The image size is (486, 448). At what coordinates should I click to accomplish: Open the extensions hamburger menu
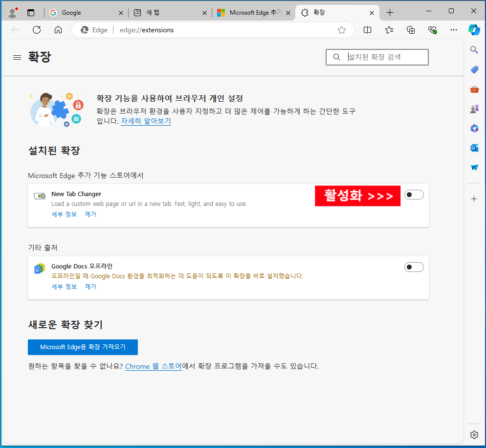(x=17, y=57)
